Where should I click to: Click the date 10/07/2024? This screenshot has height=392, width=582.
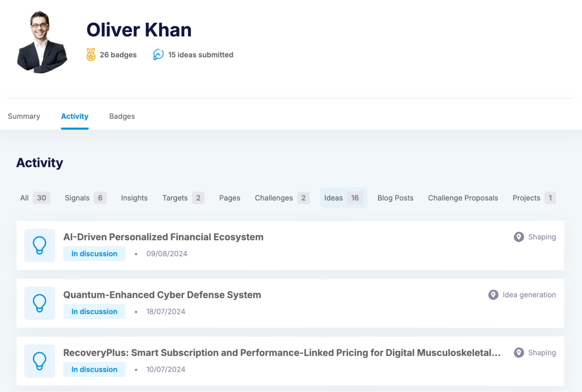coord(166,370)
